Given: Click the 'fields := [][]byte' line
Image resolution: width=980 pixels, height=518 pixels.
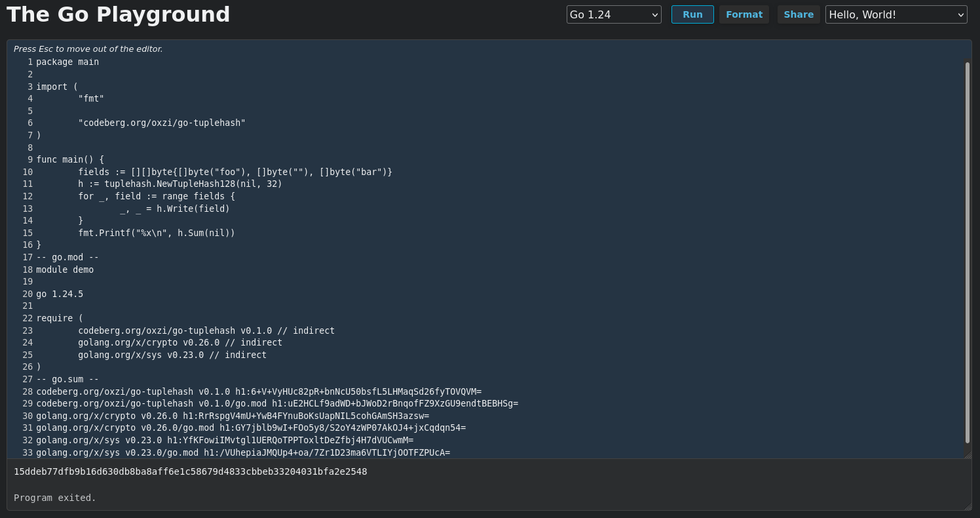Looking at the screenshot, I should (x=235, y=172).
